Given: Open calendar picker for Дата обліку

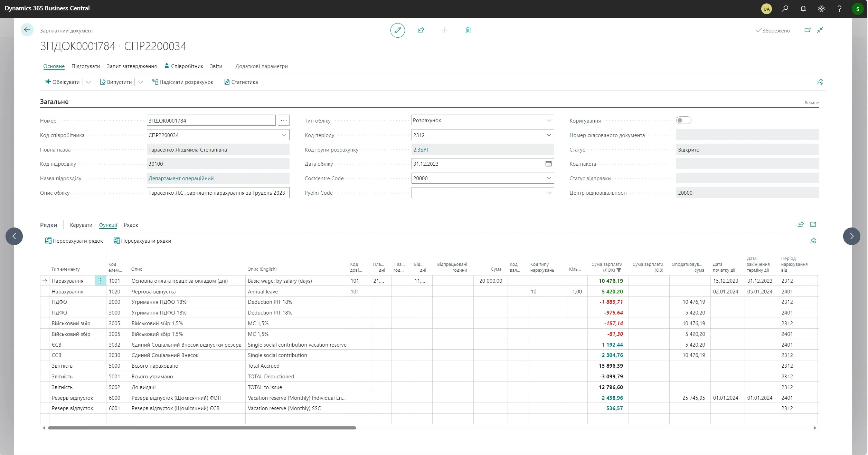Looking at the screenshot, I should [x=548, y=164].
